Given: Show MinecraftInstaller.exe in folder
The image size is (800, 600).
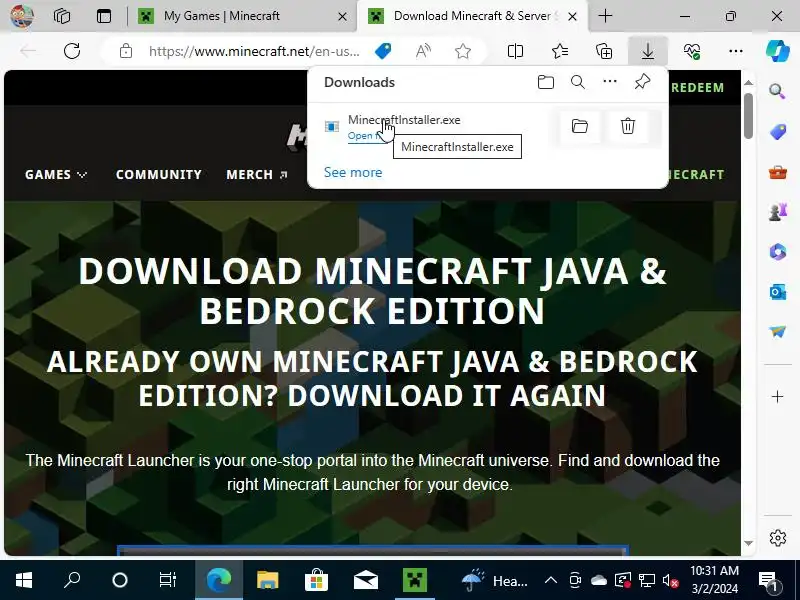Looking at the screenshot, I should click(580, 126).
